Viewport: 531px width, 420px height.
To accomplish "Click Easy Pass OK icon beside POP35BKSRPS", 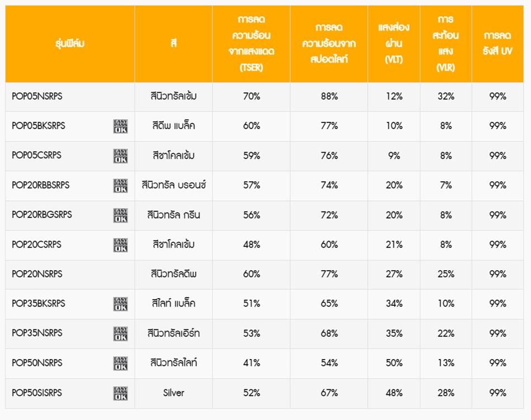I will pyautogui.click(x=121, y=304).
